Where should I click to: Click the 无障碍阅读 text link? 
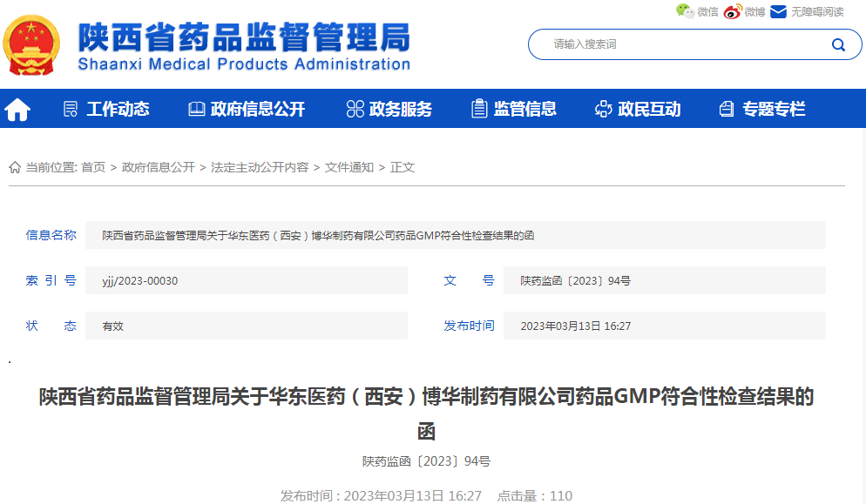point(817,11)
